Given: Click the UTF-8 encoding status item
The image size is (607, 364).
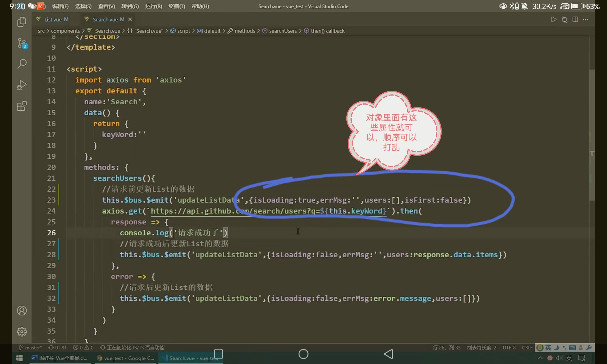Looking at the screenshot, I should click(509, 348).
